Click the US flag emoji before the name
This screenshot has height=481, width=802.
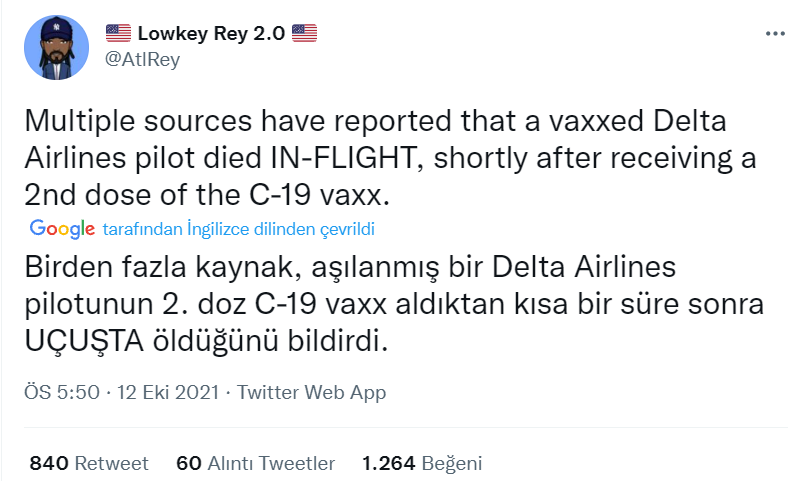click(117, 34)
